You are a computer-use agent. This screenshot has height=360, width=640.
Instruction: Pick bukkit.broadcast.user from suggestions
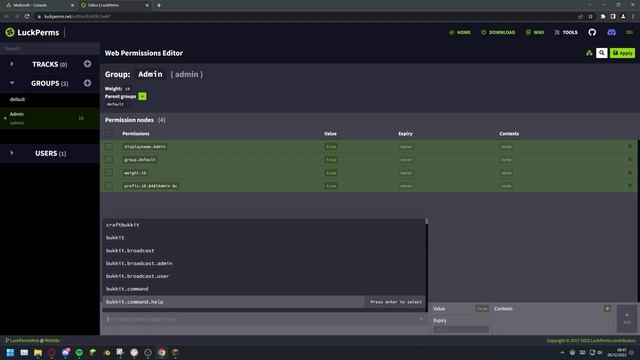(x=264, y=276)
